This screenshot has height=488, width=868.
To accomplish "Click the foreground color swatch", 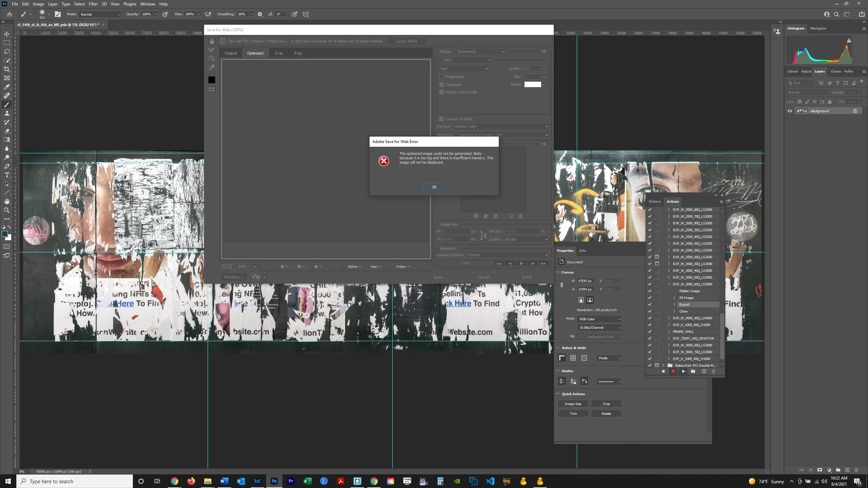I will tap(5, 234).
